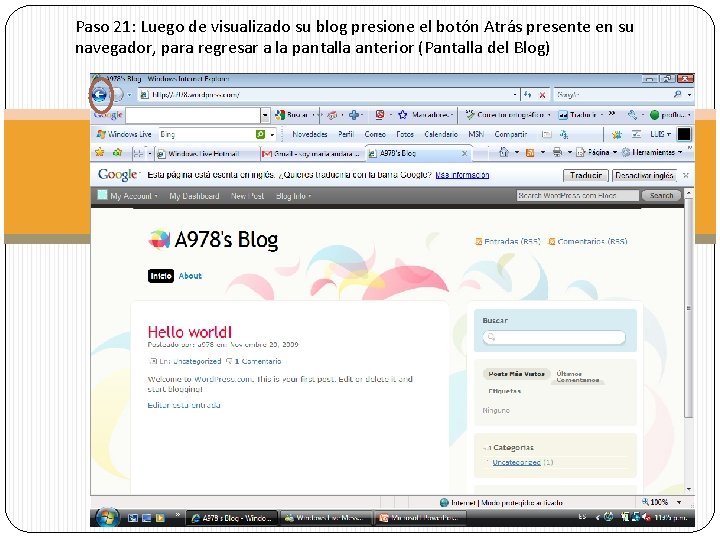
Task: Open Correo in Windows Live toolbar
Action: pyautogui.click(x=375, y=134)
